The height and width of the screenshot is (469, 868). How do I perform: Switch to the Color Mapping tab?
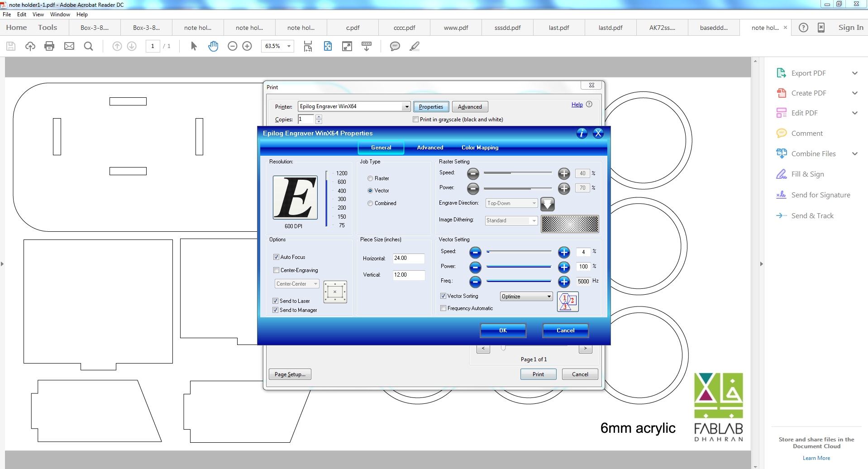(480, 148)
